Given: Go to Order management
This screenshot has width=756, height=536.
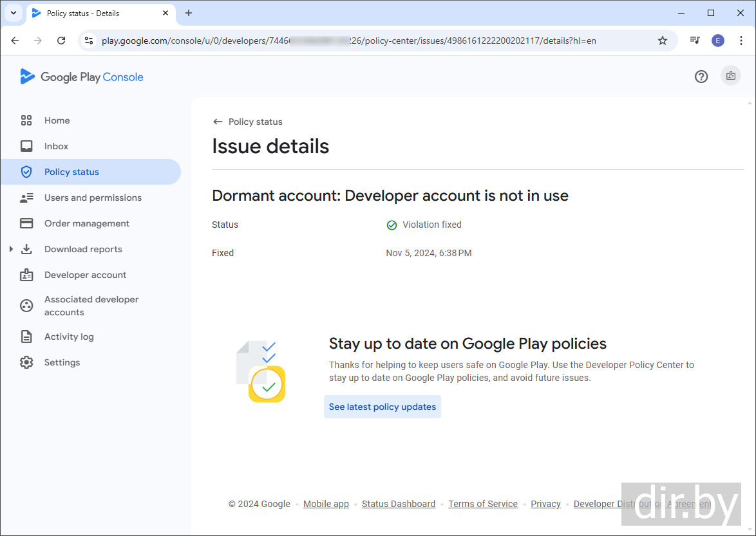Looking at the screenshot, I should pyautogui.click(x=86, y=223).
